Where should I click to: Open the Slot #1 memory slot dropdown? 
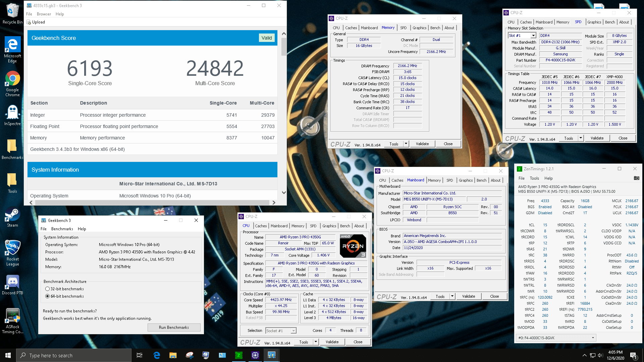coord(533,36)
